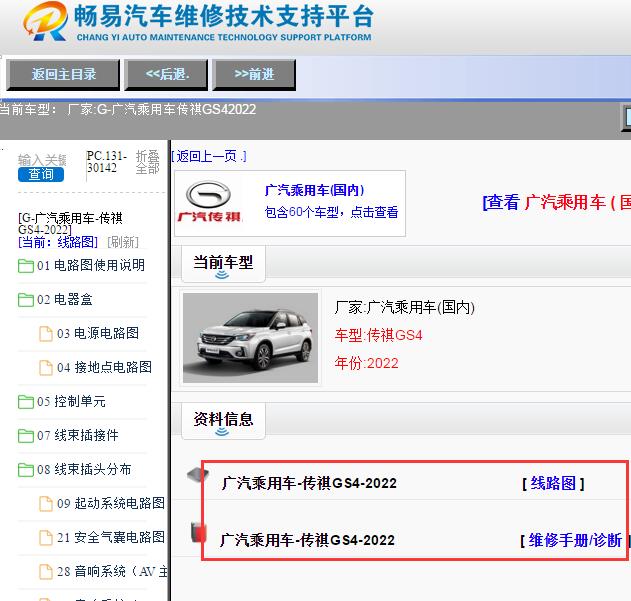Click the page icon for 21 安全气囊电路图
Viewport: 631px width, 601px height.
click(45, 537)
